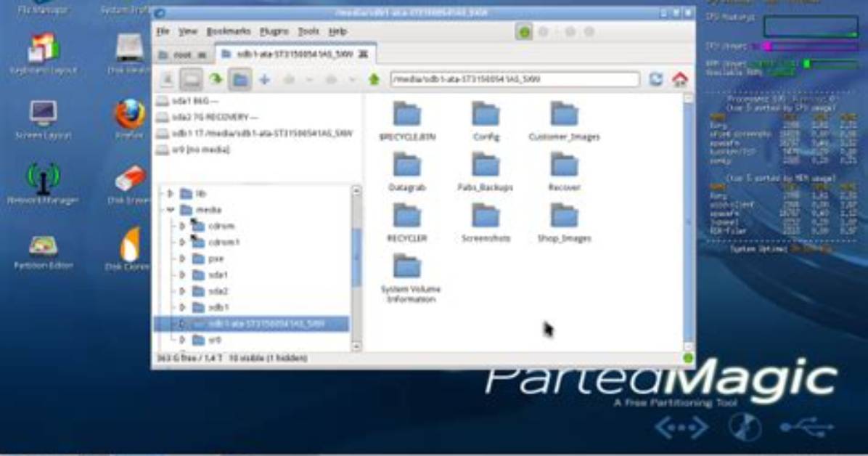Select sda2 7G RECOVERY in devices list
The image size is (868, 456).
[208, 117]
